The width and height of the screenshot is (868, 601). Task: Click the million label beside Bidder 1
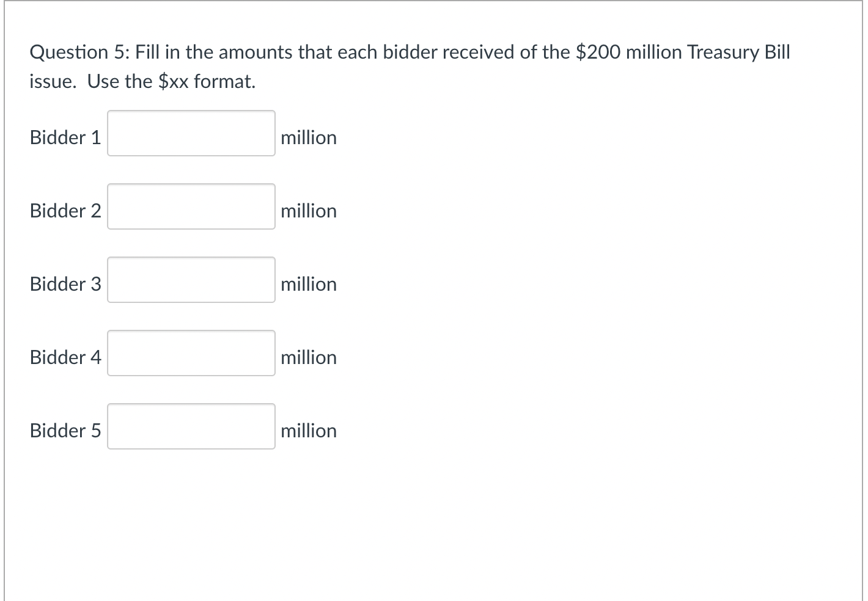tap(308, 137)
